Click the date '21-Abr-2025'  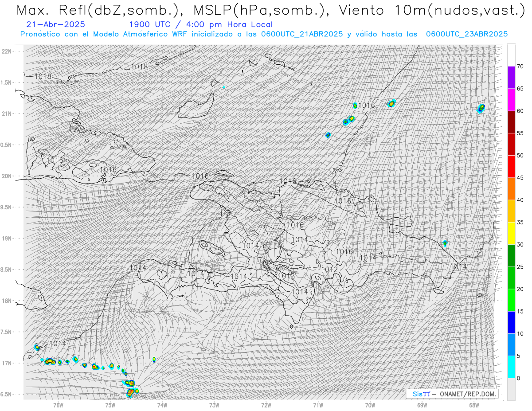point(56,24)
